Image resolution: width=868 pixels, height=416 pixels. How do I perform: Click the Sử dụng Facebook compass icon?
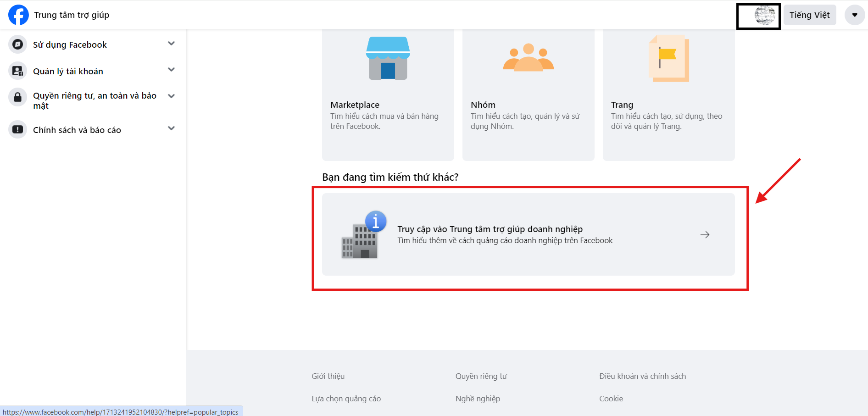click(x=17, y=44)
